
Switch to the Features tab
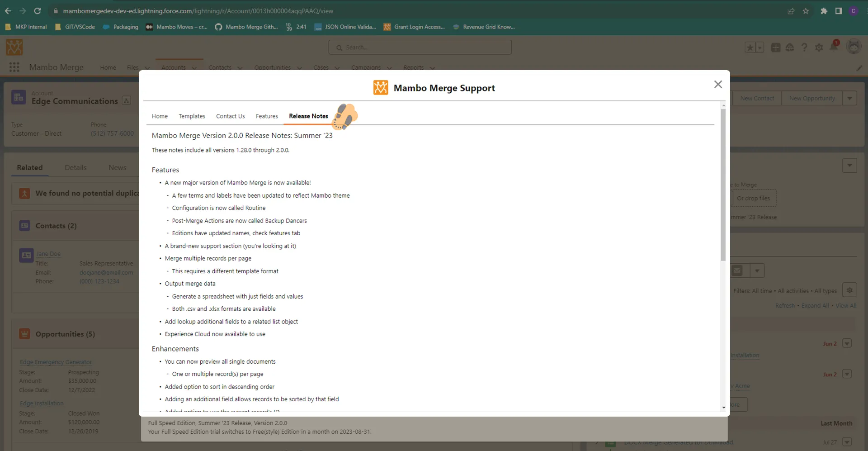coord(267,116)
